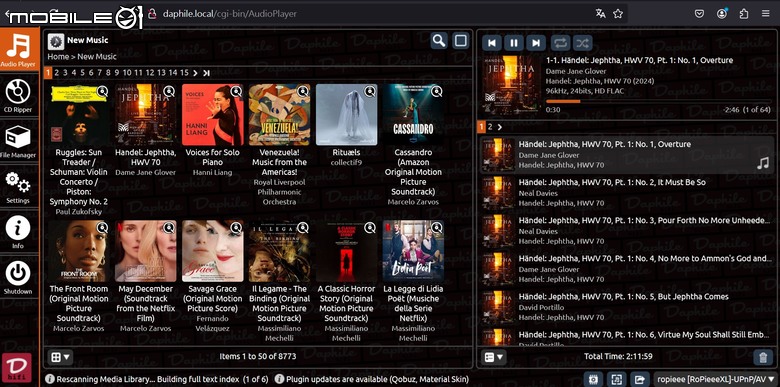Open Cassandro album cover

(x=413, y=114)
